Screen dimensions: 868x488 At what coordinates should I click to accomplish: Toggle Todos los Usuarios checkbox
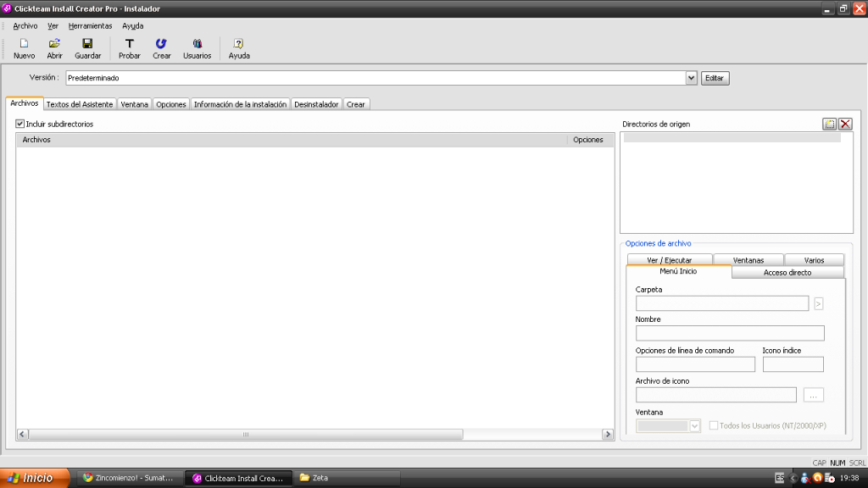(714, 425)
